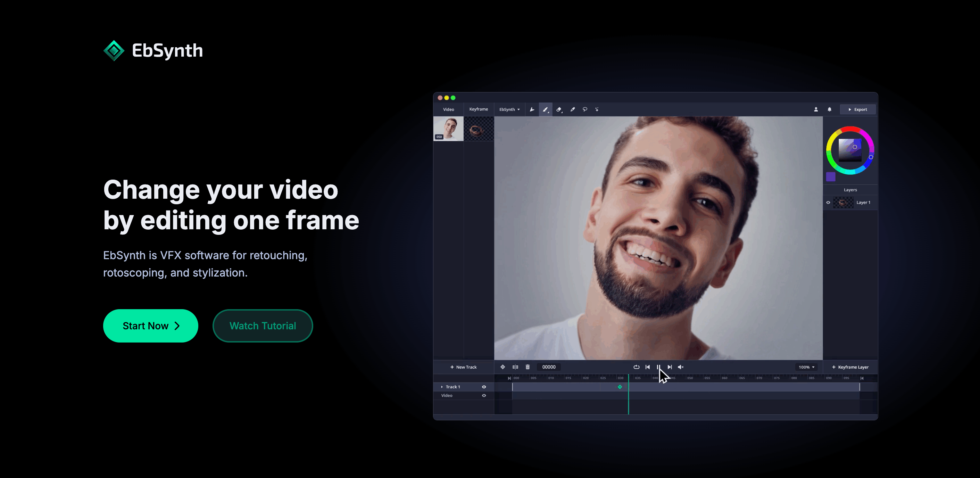Skip to the next frame
This screenshot has width=980, height=478.
(670, 367)
